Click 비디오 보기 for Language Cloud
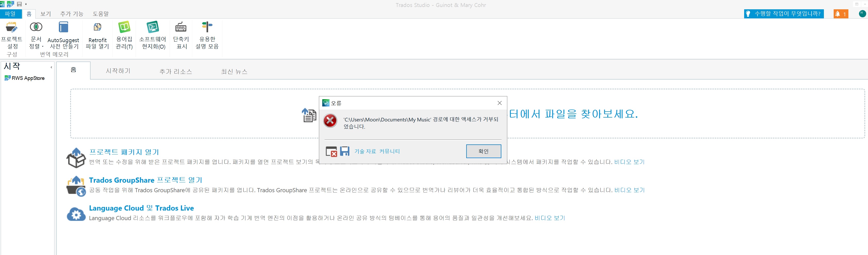Screen dimensions: 868x255 [550, 218]
